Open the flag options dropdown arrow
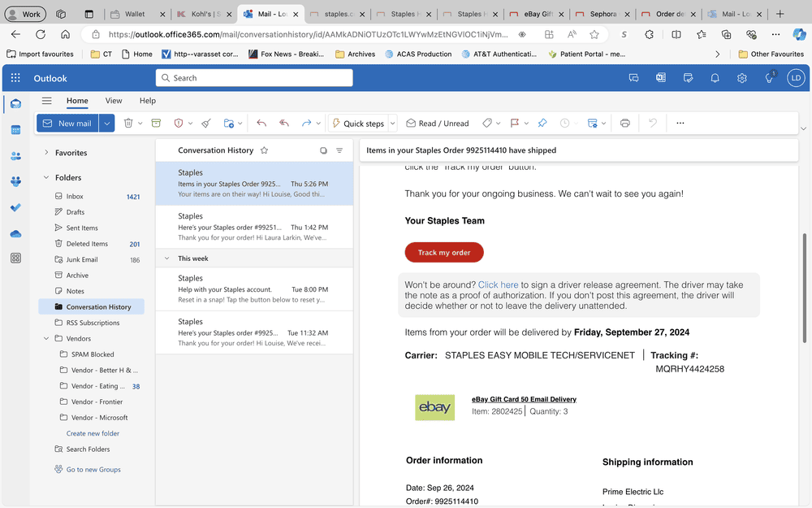 point(526,124)
